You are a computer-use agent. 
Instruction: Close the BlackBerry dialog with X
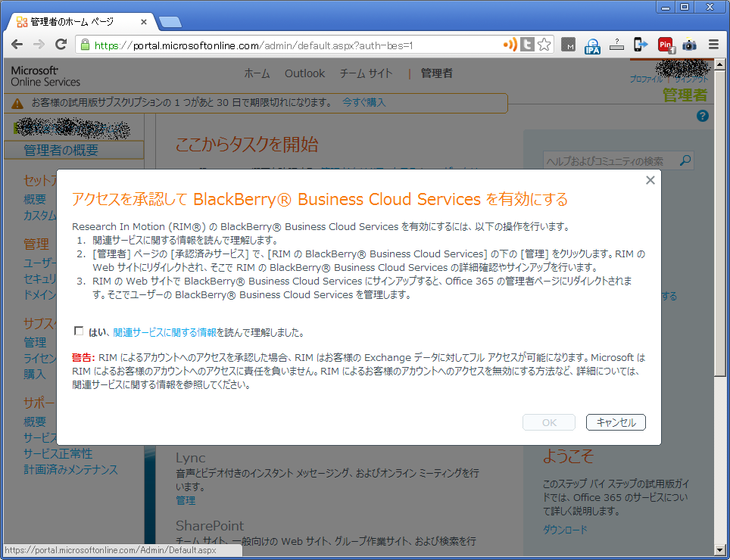pos(650,180)
